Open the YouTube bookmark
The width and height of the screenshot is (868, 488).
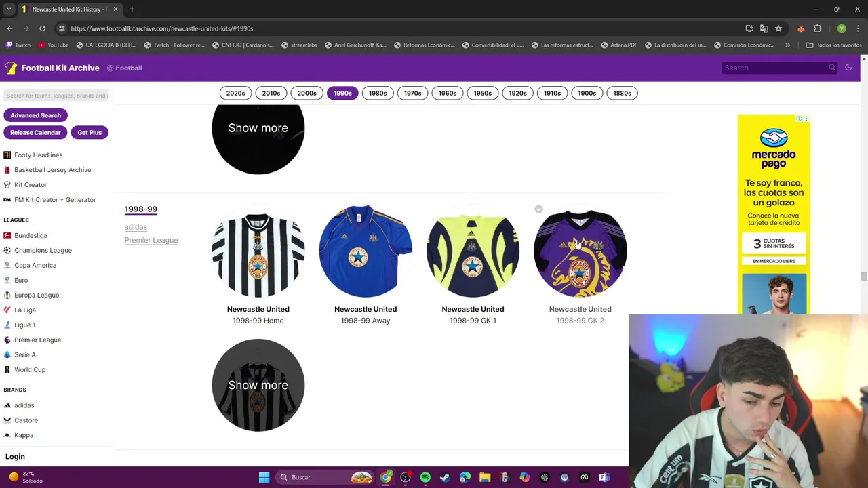coord(54,45)
